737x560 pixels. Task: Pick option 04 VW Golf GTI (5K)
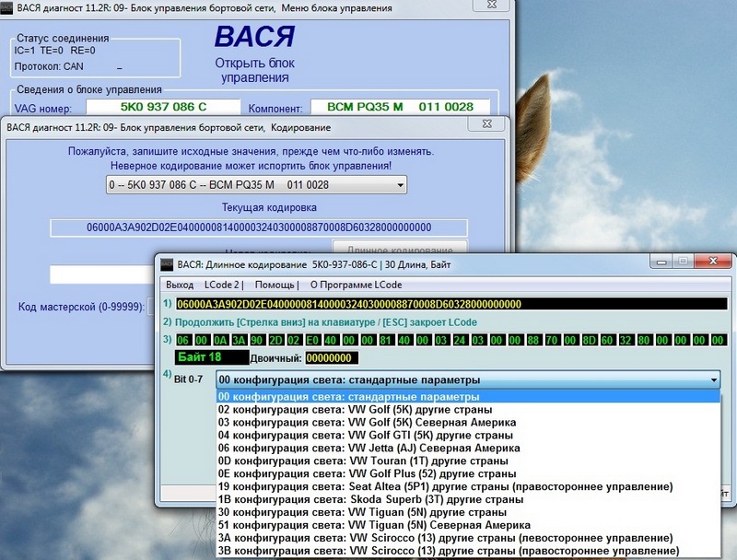(x=468, y=435)
